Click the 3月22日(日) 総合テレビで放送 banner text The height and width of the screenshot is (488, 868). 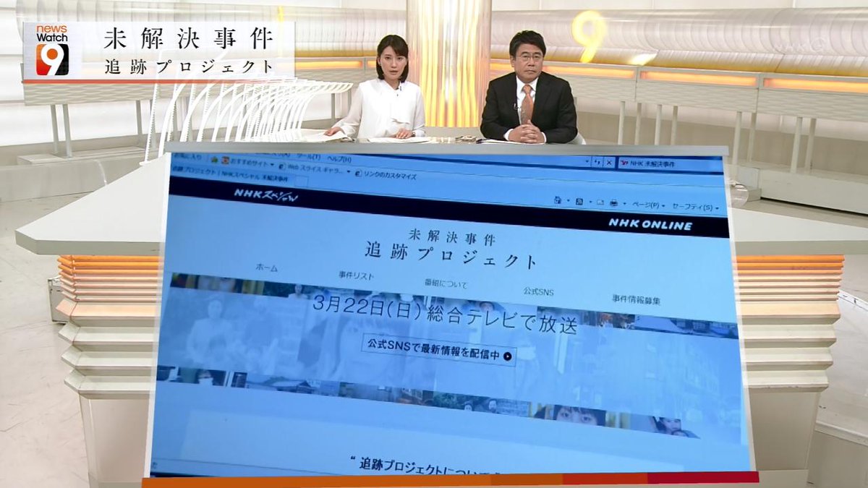pyautogui.click(x=446, y=314)
